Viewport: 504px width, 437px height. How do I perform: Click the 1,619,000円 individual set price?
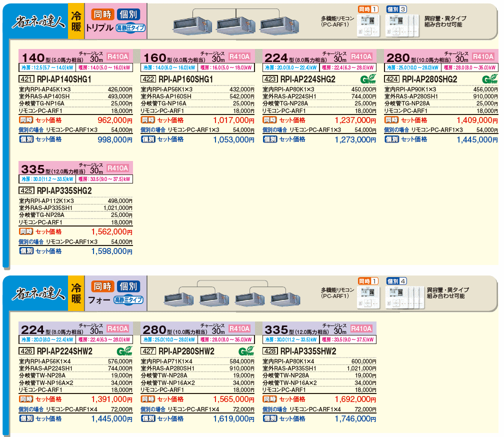click(233, 418)
